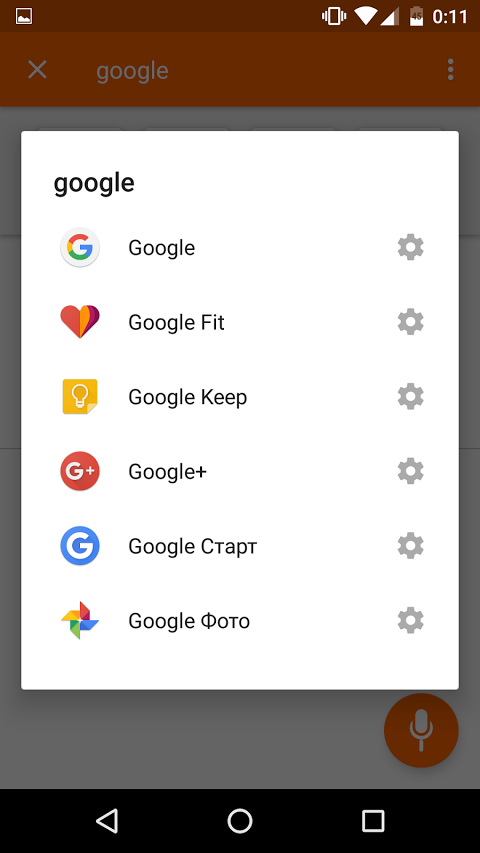Tap the Google Fit heart icon
The image size is (480, 853).
(79, 322)
